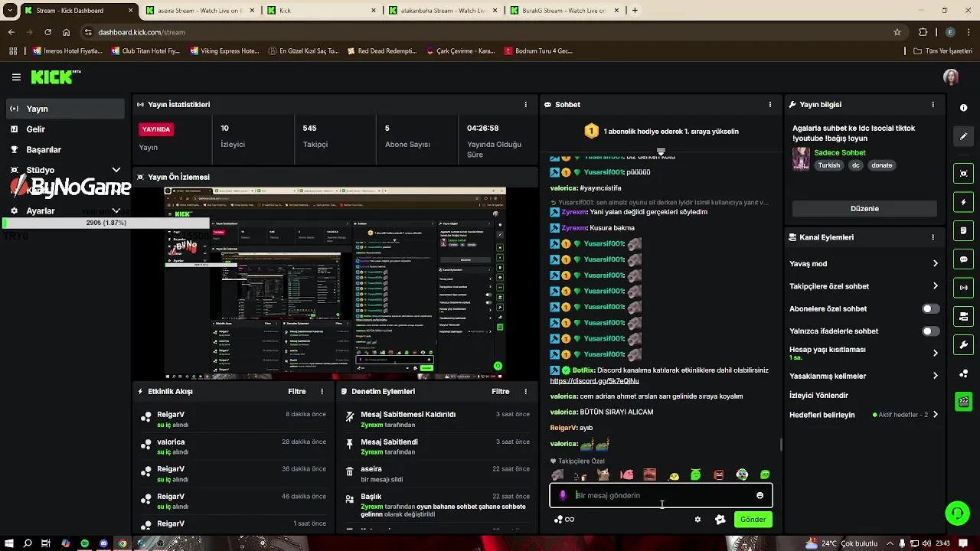Click the chat panel scrollbar
This screenshot has height=551, width=980.
[781, 444]
